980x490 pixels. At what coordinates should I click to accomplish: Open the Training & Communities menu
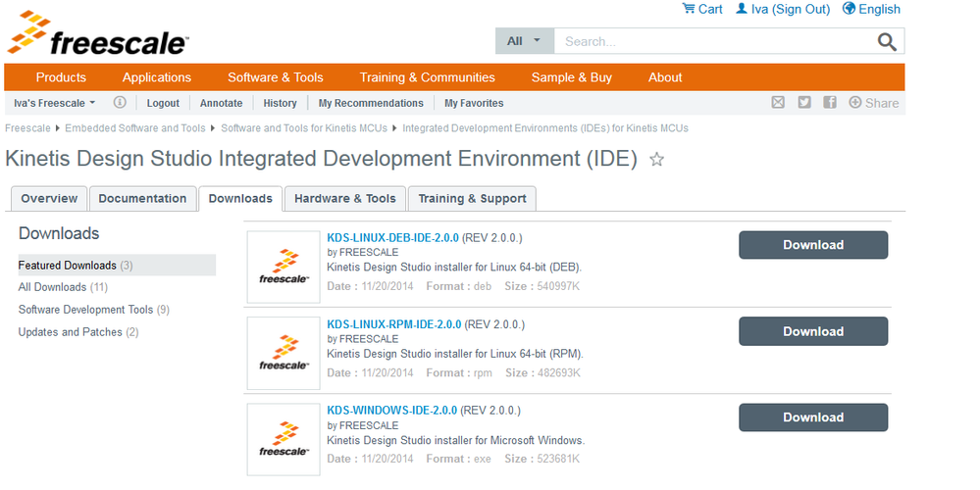pyautogui.click(x=428, y=77)
